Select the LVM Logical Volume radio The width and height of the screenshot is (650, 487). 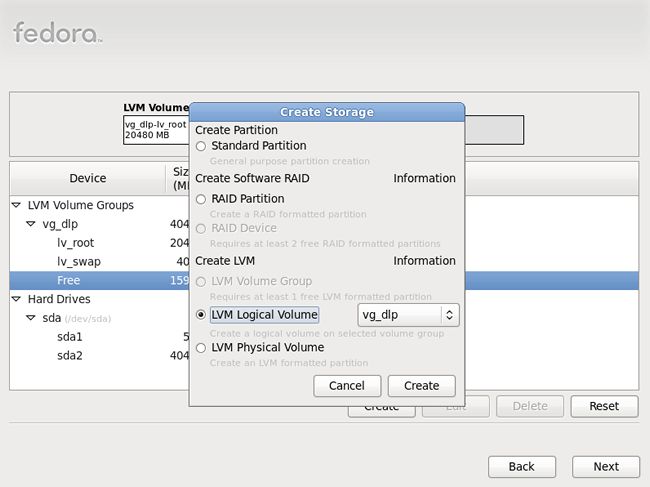click(201, 315)
